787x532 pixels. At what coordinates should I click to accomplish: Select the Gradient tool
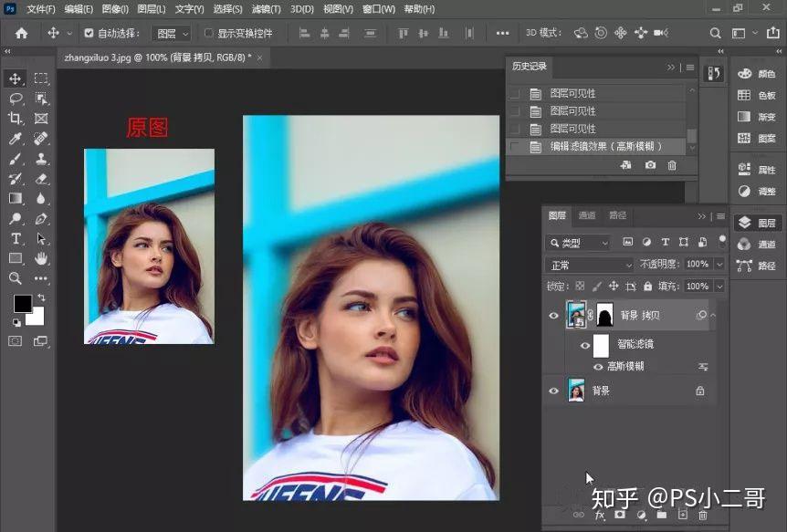[16, 198]
